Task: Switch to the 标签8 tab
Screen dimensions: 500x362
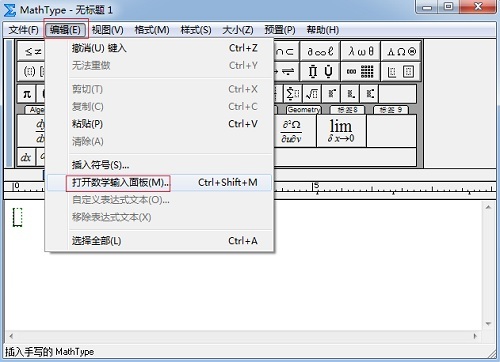Action: coord(347,110)
